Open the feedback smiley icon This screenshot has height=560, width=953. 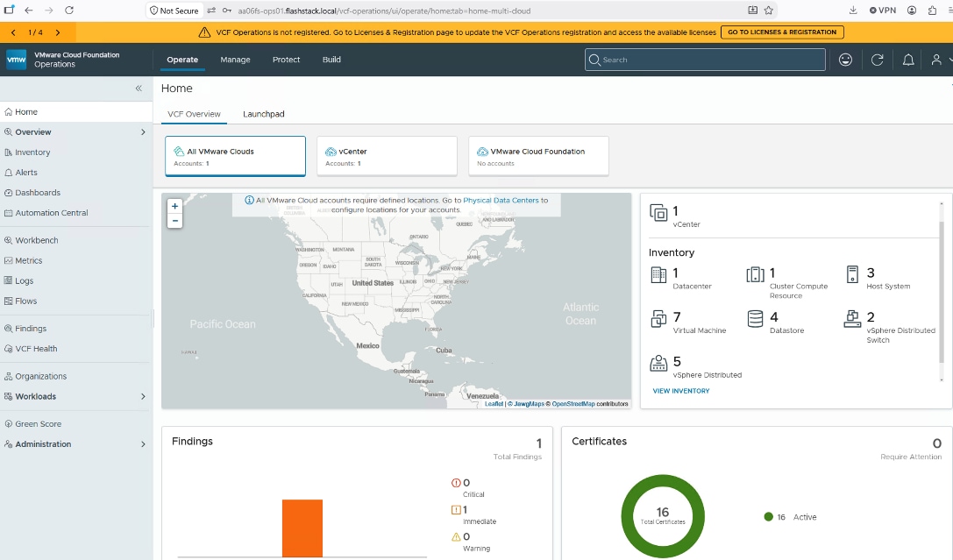pyautogui.click(x=845, y=60)
